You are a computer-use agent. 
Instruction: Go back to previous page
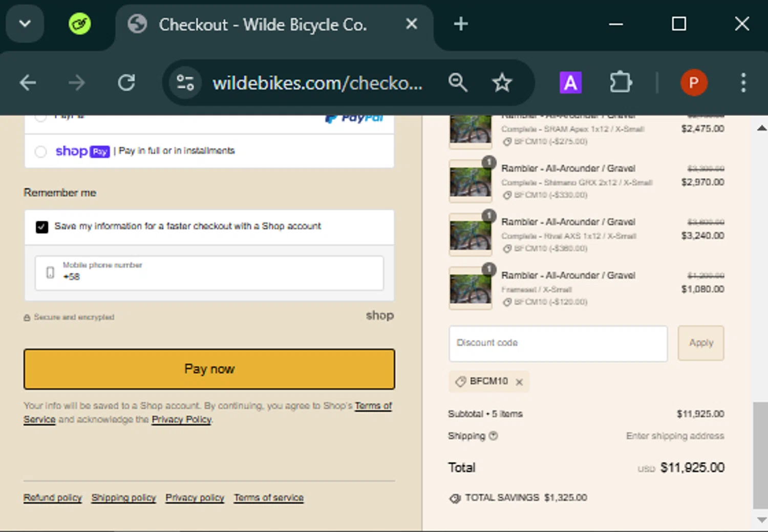click(x=28, y=82)
